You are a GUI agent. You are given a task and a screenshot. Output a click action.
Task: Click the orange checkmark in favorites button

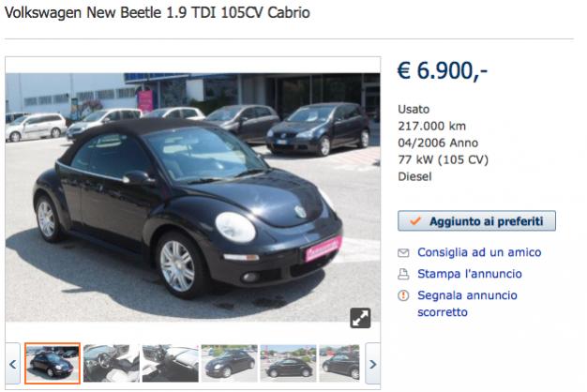pos(415,220)
